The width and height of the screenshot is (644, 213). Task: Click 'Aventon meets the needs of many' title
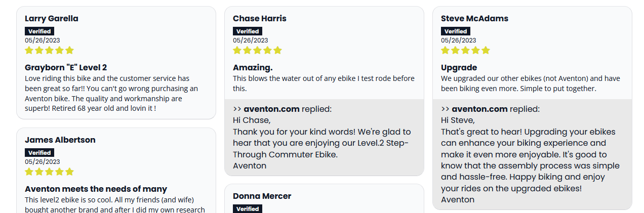coord(96,189)
